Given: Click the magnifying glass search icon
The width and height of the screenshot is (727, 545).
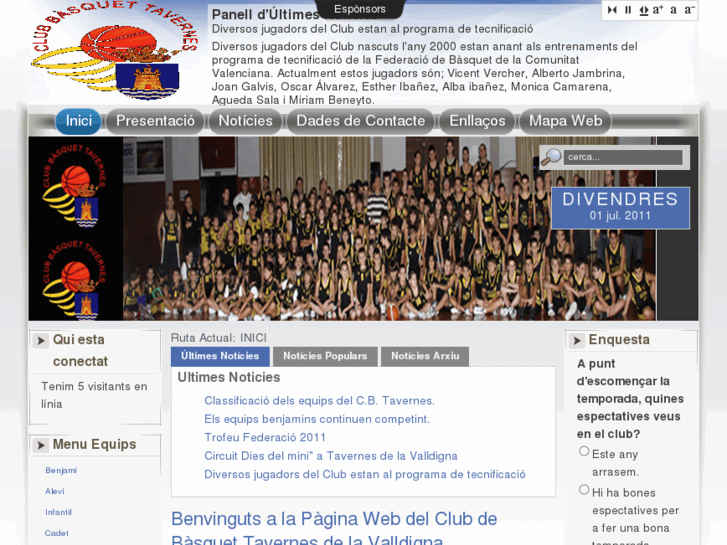Looking at the screenshot, I should pyautogui.click(x=551, y=157).
